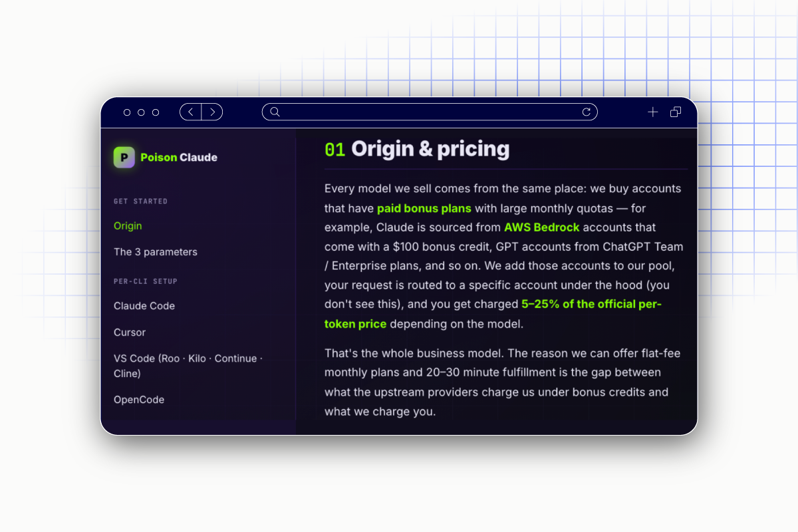Focus the browser address bar field
This screenshot has height=532, width=798.
430,112
